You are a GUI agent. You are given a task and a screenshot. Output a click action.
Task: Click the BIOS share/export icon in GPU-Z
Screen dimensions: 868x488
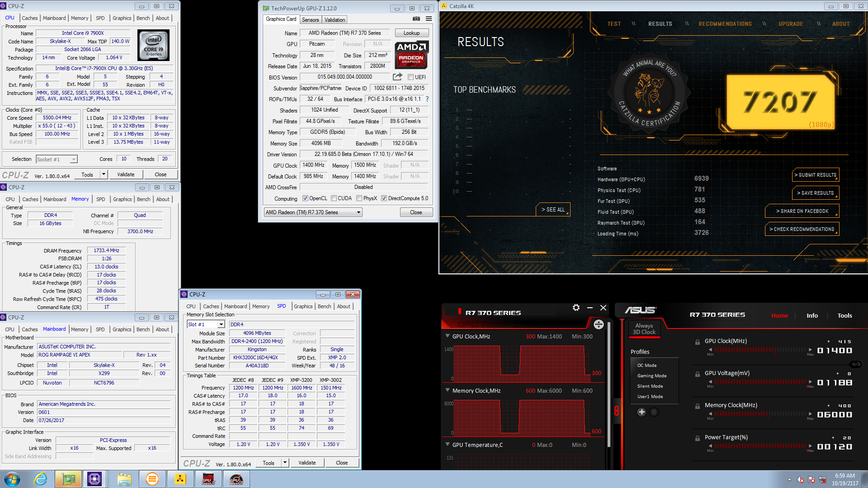(397, 77)
